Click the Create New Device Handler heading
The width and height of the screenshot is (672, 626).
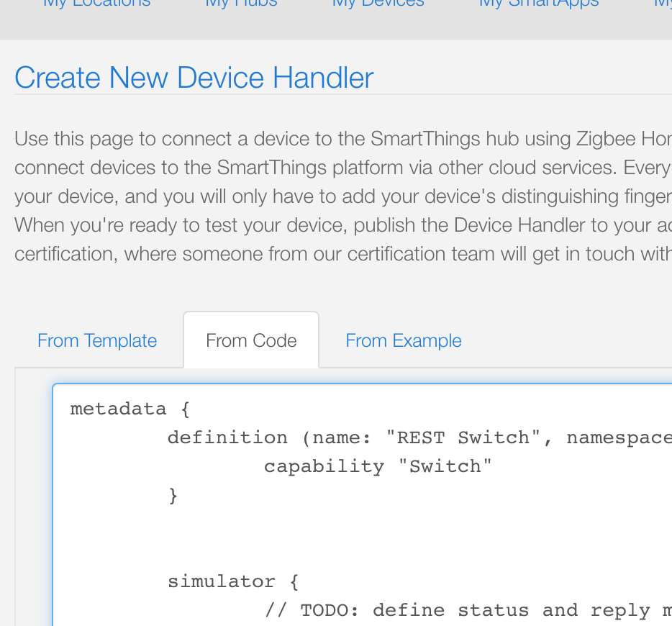194,78
